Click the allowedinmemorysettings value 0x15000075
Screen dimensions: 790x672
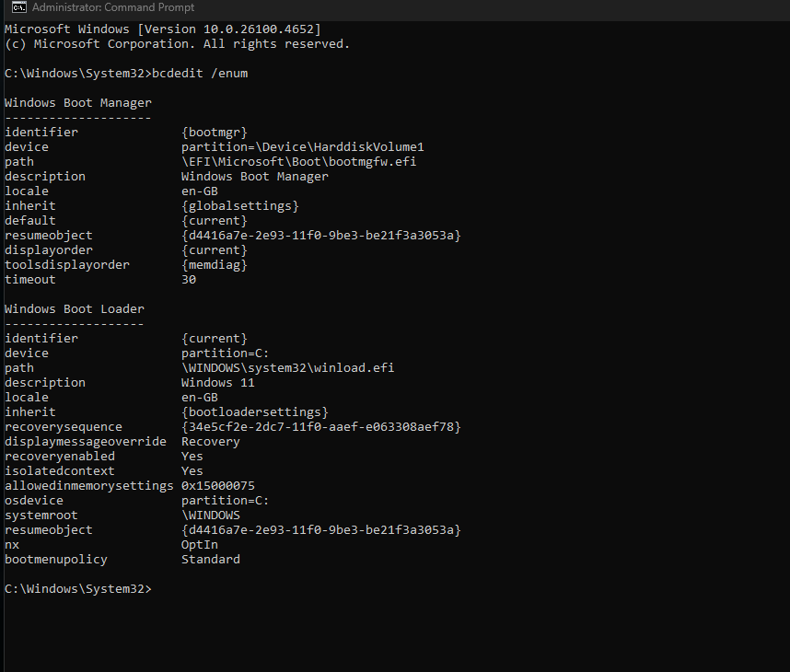pyautogui.click(x=217, y=486)
